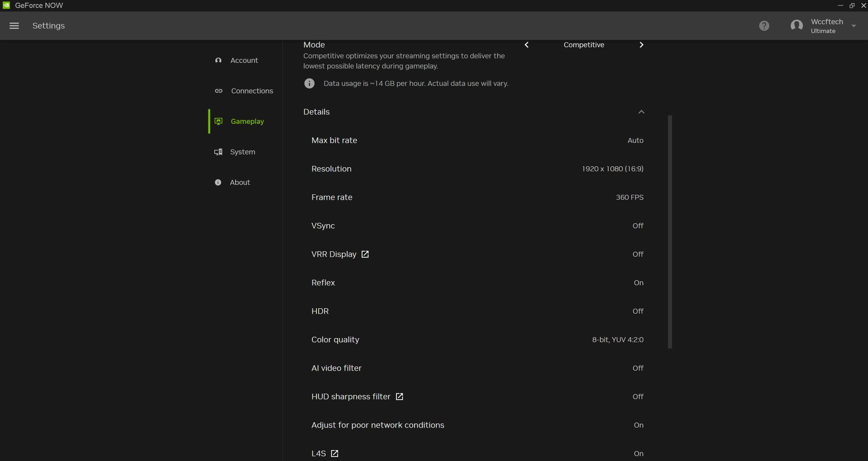Click the HDR Off value
868x461 pixels.
(x=638, y=311)
